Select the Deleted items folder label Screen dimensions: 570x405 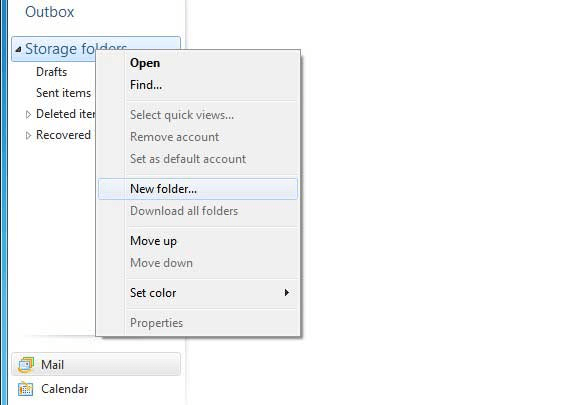(x=65, y=114)
